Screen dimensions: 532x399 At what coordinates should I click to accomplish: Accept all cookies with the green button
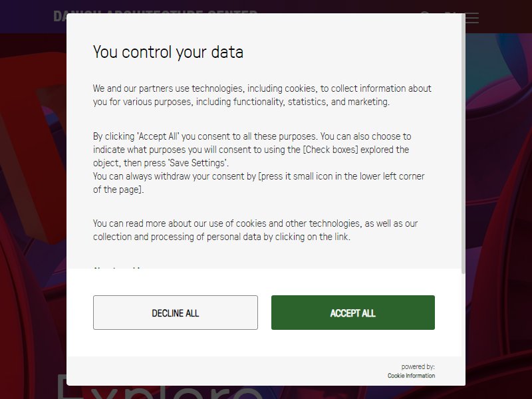tap(353, 313)
